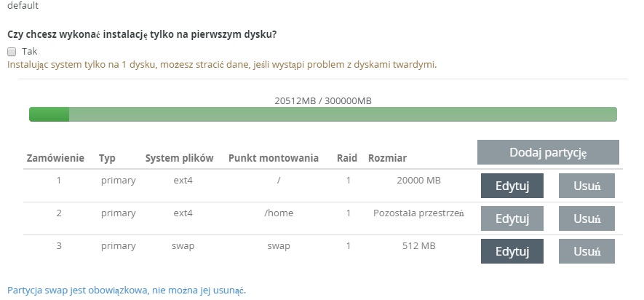Click the light green free-space bar area
This screenshot has width=644, height=300.
tap(343, 114)
